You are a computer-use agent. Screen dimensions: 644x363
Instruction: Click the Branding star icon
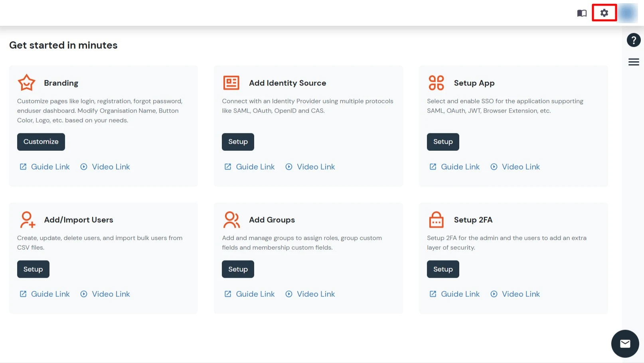[x=26, y=83]
